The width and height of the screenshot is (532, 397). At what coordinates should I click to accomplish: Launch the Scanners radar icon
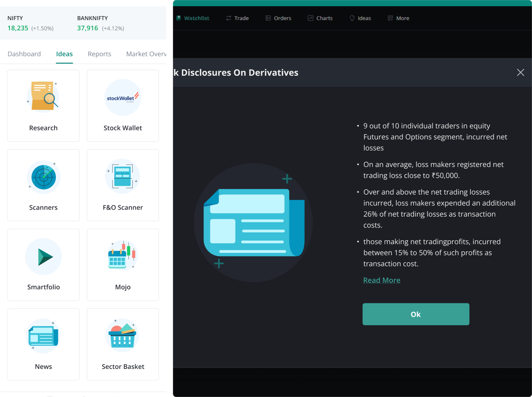(44, 177)
